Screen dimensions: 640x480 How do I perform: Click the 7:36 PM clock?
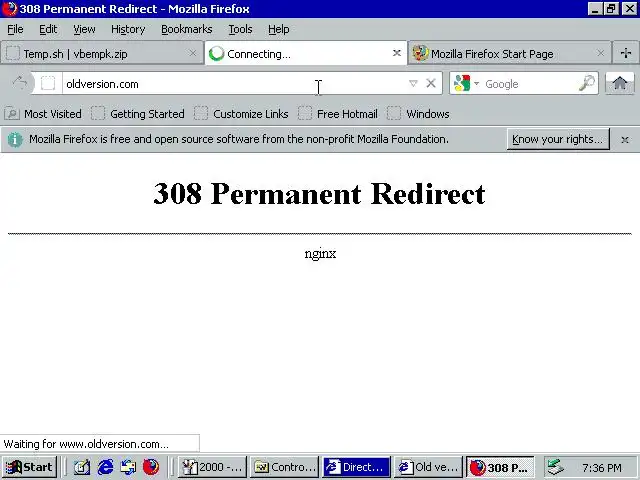[x=602, y=468]
